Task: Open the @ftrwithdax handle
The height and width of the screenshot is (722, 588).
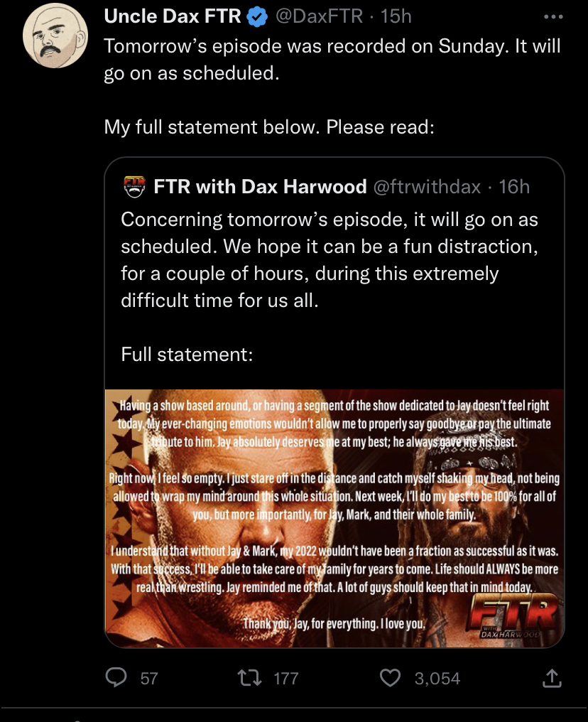Action: [x=427, y=186]
